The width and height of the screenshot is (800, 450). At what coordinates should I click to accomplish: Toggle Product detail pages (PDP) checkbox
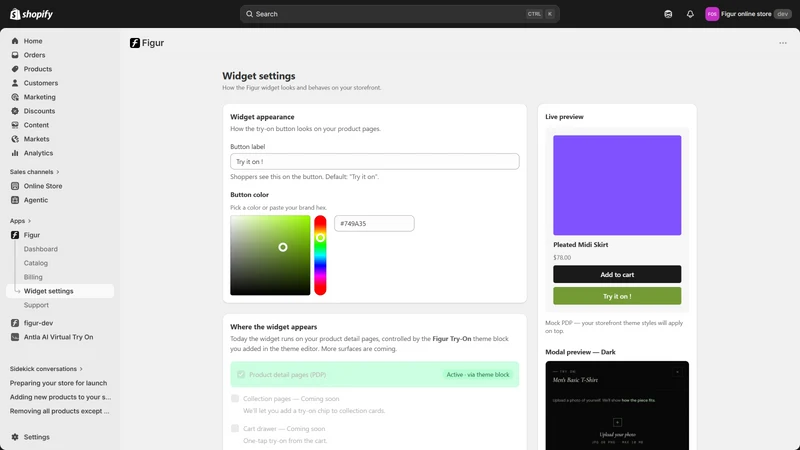click(x=241, y=374)
